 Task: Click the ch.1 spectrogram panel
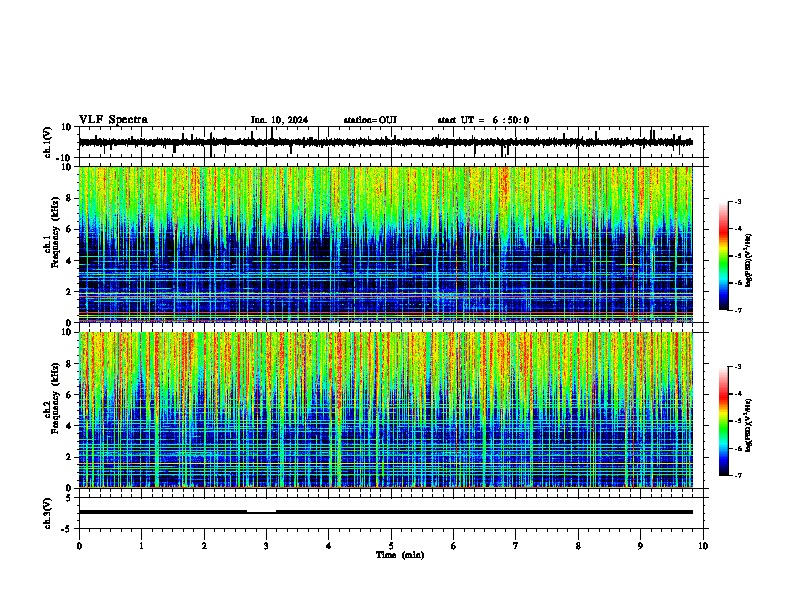point(385,244)
